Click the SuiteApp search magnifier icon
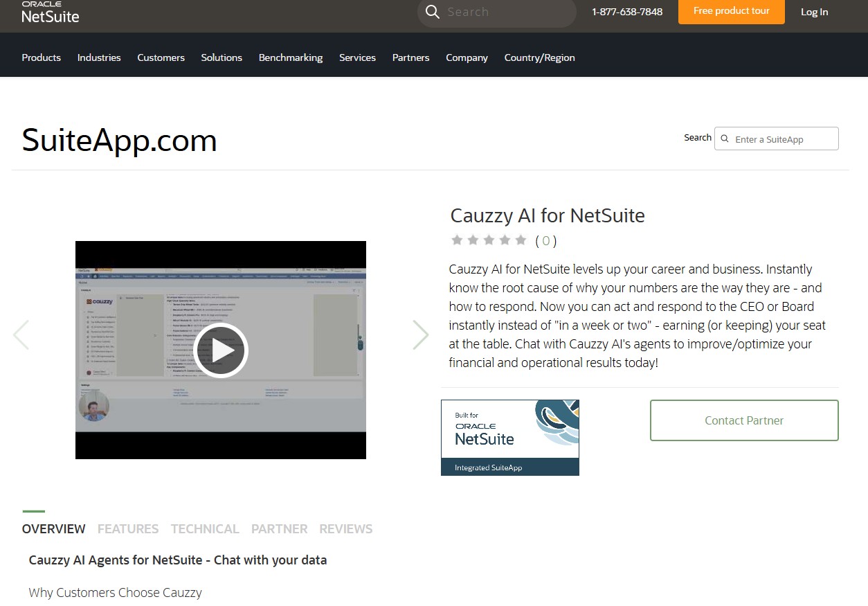Image resolution: width=868 pixels, height=606 pixels. click(725, 139)
